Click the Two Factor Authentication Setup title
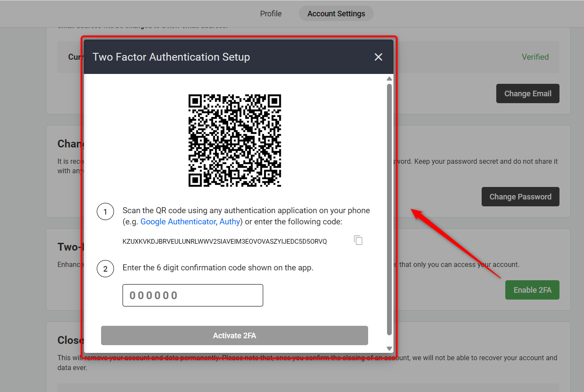The height and width of the screenshot is (392, 584). 171,57
